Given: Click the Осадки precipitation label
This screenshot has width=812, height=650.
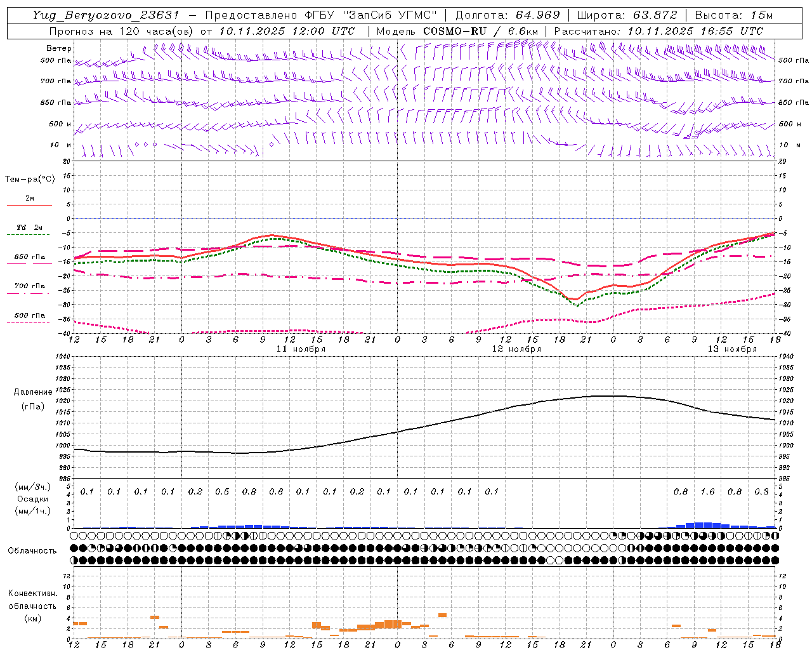Looking at the screenshot, I should [x=33, y=500].
